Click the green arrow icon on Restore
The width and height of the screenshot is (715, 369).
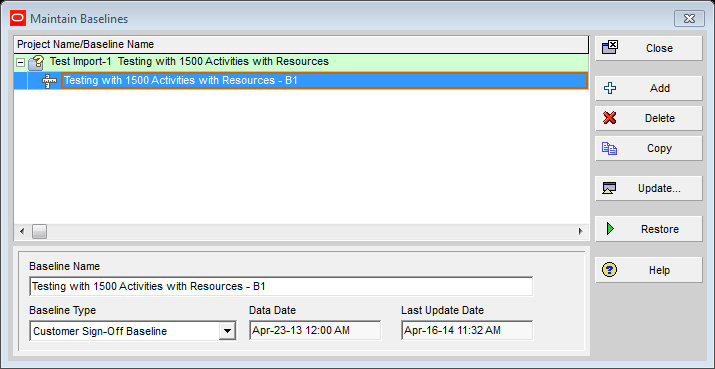[x=610, y=229]
